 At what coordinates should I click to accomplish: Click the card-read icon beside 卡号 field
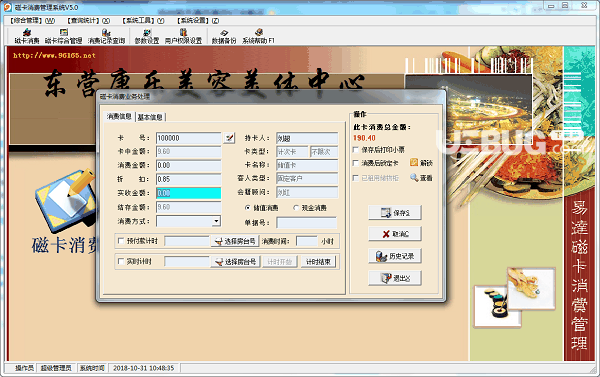229,138
